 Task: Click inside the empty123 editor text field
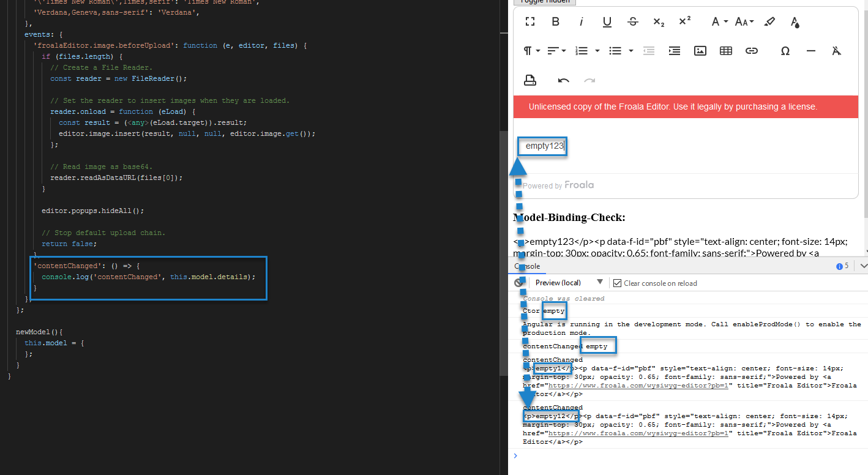tap(542, 146)
